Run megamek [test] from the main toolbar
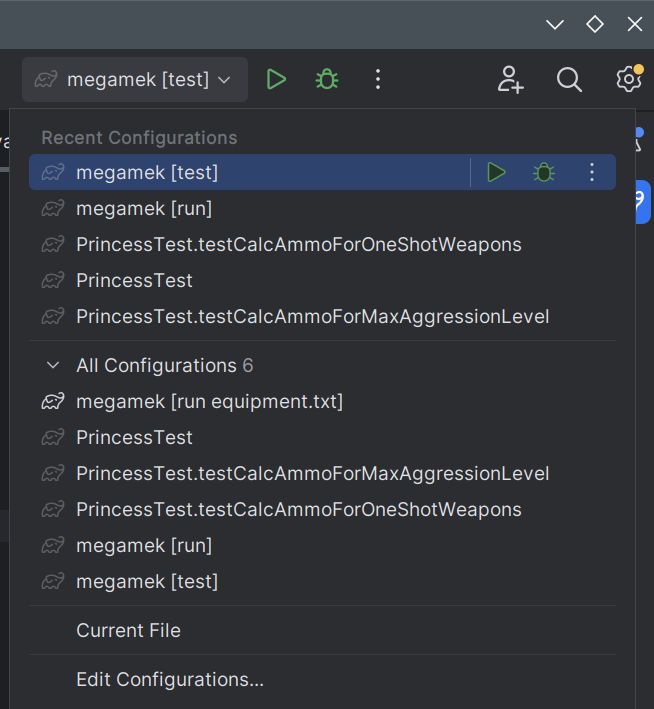The image size is (654, 709). [277, 79]
